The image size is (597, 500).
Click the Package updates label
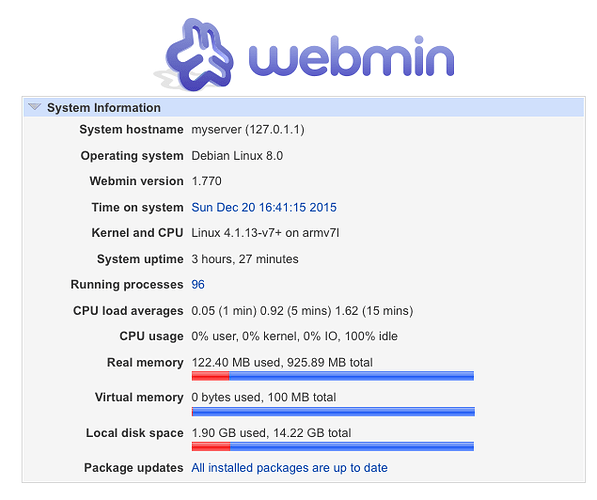(134, 468)
